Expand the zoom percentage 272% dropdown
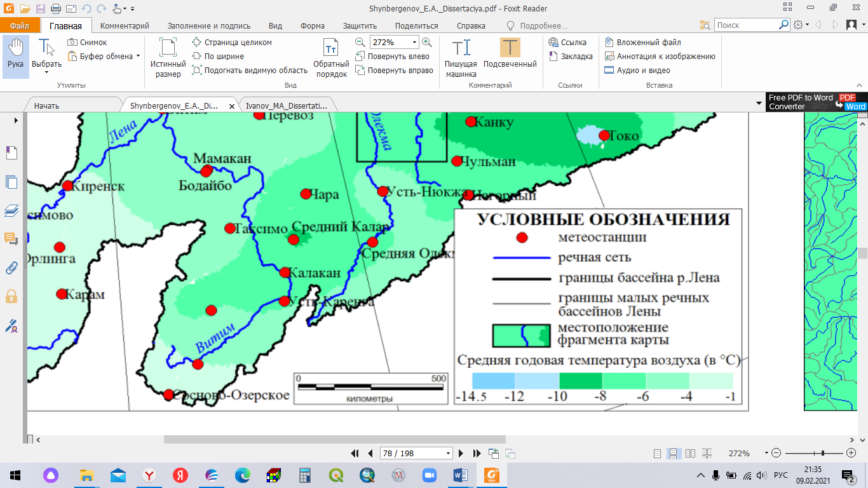This screenshot has width=868, height=488. click(x=414, y=43)
